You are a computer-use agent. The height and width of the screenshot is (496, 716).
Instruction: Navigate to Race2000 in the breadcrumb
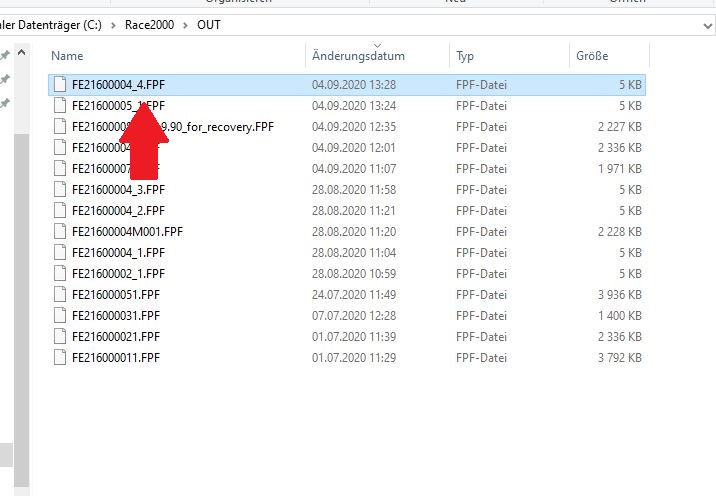tap(149, 25)
